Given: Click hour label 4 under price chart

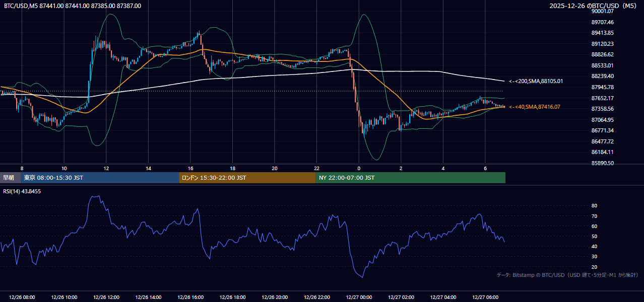Looking at the screenshot, I should [443, 168].
